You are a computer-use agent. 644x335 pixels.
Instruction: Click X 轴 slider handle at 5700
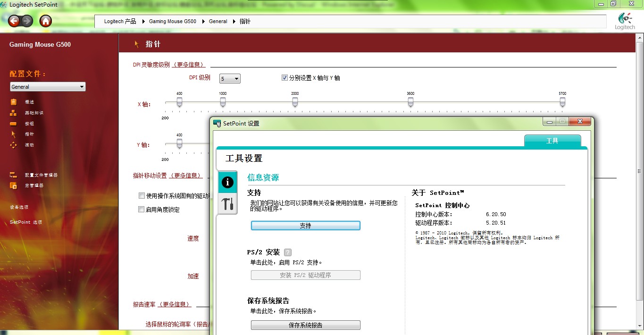(562, 102)
